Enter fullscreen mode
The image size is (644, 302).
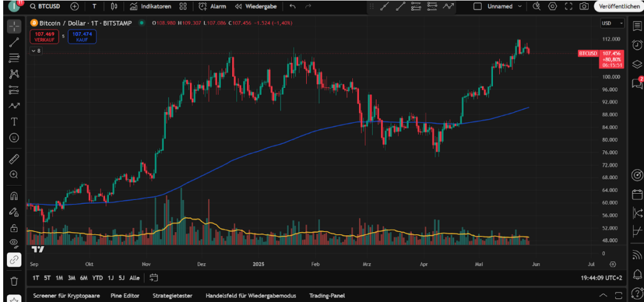569,6
